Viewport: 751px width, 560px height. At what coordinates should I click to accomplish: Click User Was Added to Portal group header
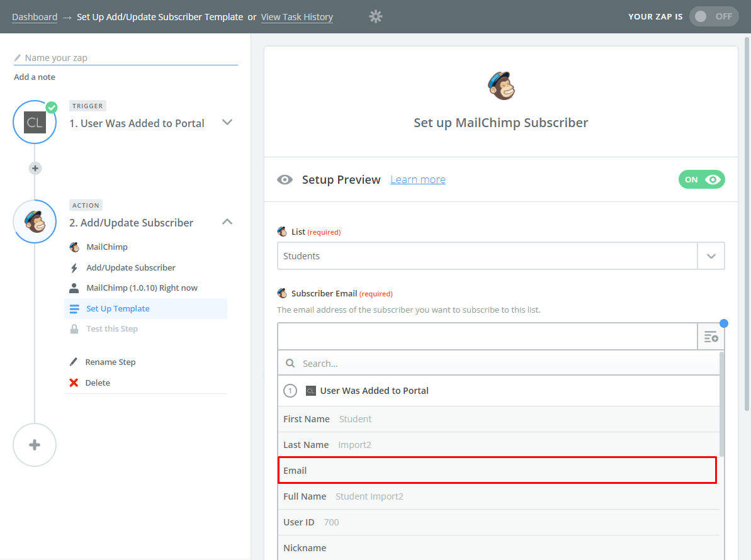[x=499, y=391]
